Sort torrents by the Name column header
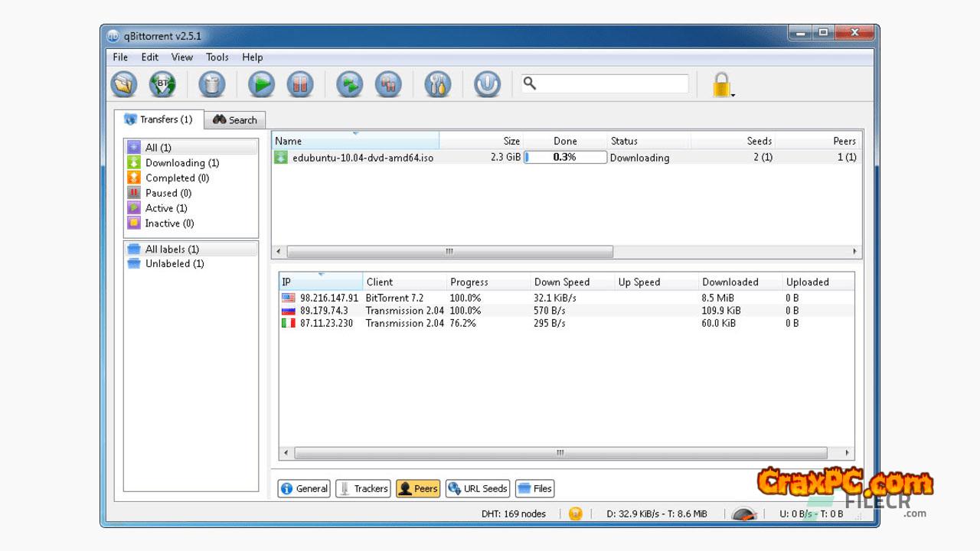This screenshot has width=980, height=551. click(x=355, y=141)
